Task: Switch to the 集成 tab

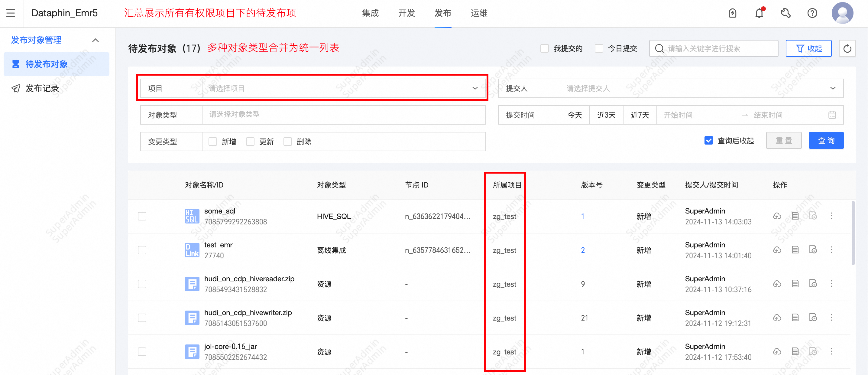Action: (370, 13)
